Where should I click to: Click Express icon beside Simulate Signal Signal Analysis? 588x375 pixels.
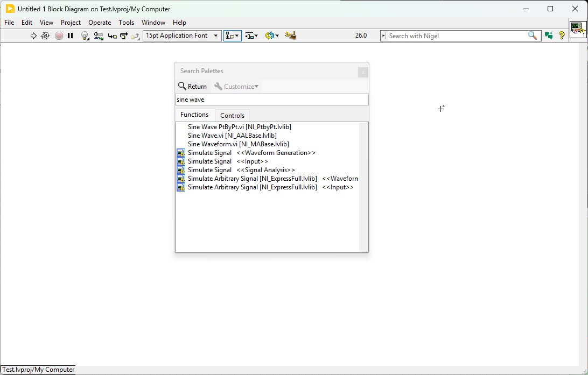[181, 170]
